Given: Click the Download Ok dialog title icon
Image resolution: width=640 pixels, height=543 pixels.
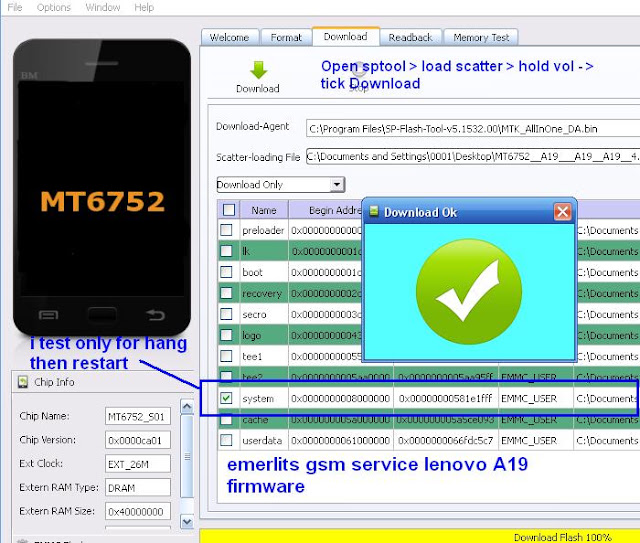Looking at the screenshot, I should click(373, 211).
